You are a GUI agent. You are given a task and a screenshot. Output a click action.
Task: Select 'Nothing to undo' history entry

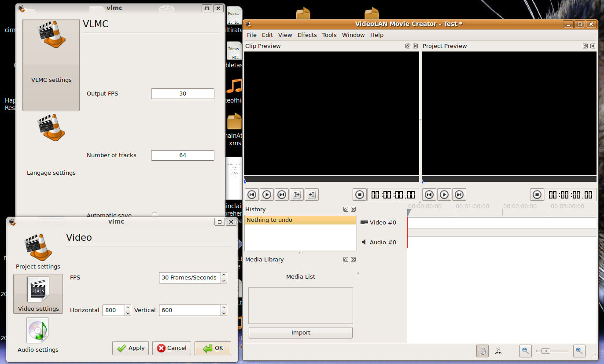click(x=301, y=220)
